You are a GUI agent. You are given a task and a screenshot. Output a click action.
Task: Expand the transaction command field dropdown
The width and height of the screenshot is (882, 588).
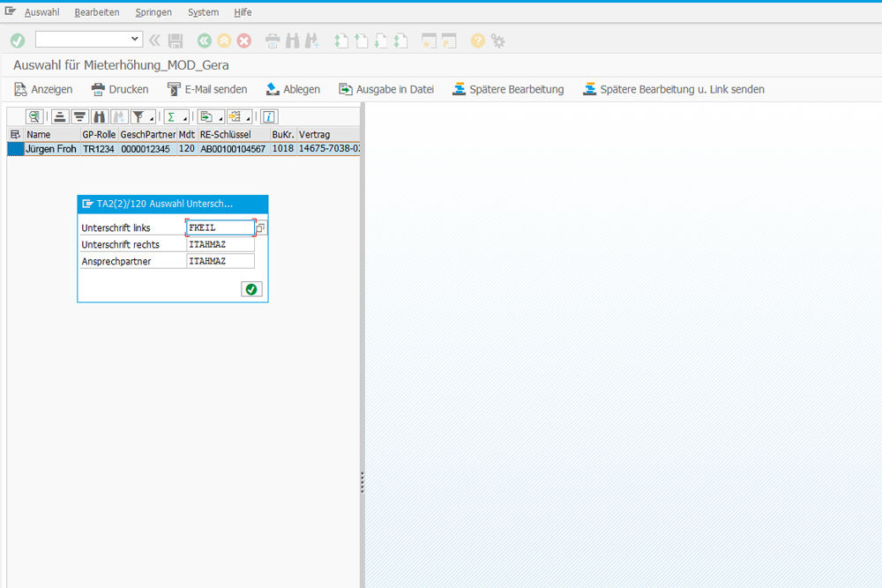pos(135,39)
